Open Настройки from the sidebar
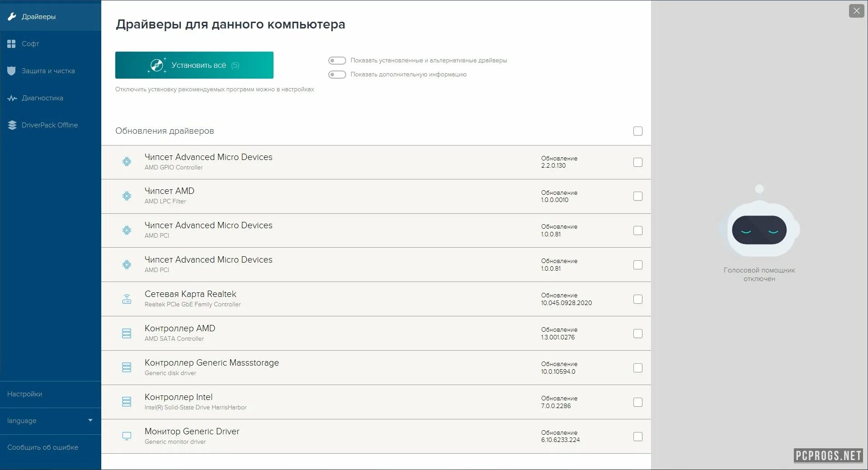Image resolution: width=868 pixels, height=470 pixels. tap(25, 394)
